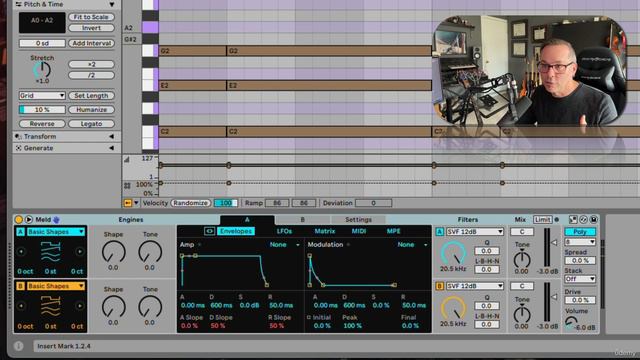Screen dimensions: 640x360
Task: Open the Grid dropdown in Pitch & Time
Action: (42, 96)
